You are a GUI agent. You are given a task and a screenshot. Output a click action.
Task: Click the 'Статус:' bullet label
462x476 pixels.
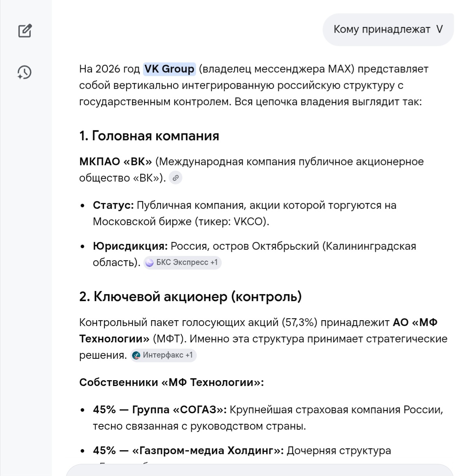113,205
